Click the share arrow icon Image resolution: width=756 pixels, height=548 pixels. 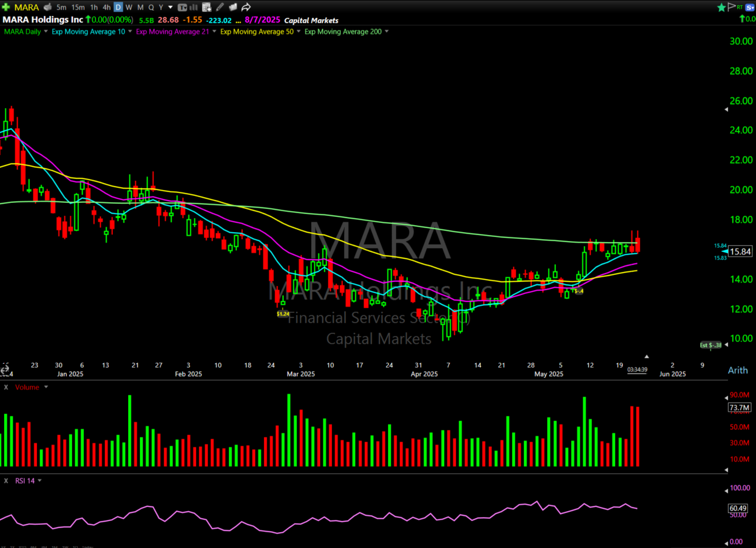pyautogui.click(x=246, y=7)
